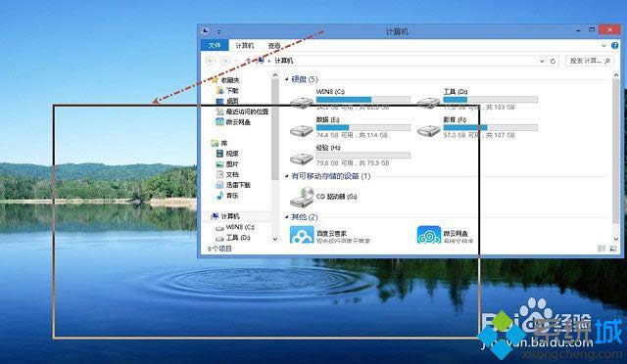Screen dimensions: 627x364
Task: Collapse the 其他 (2) group
Action: pyautogui.click(x=287, y=217)
